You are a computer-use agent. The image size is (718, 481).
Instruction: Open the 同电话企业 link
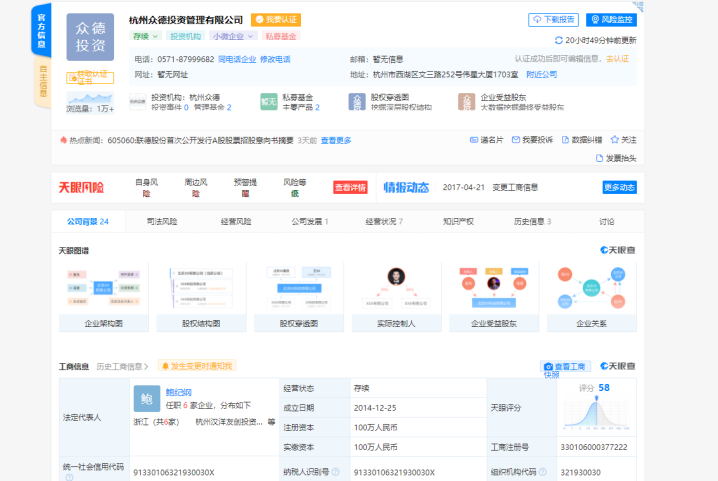tap(237, 59)
